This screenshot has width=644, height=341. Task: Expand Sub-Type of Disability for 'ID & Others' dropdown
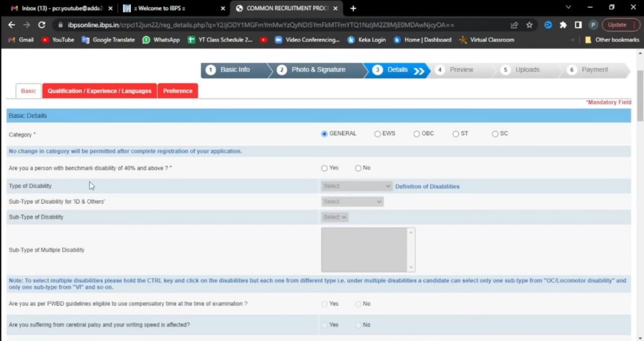point(352,202)
